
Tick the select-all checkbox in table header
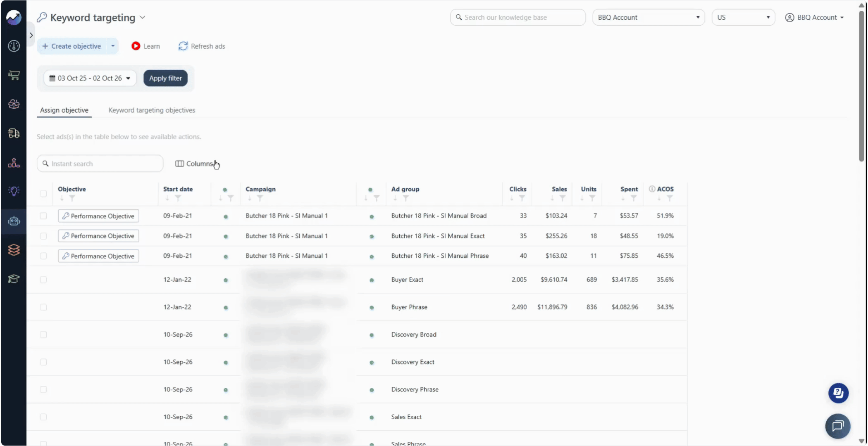tap(43, 194)
